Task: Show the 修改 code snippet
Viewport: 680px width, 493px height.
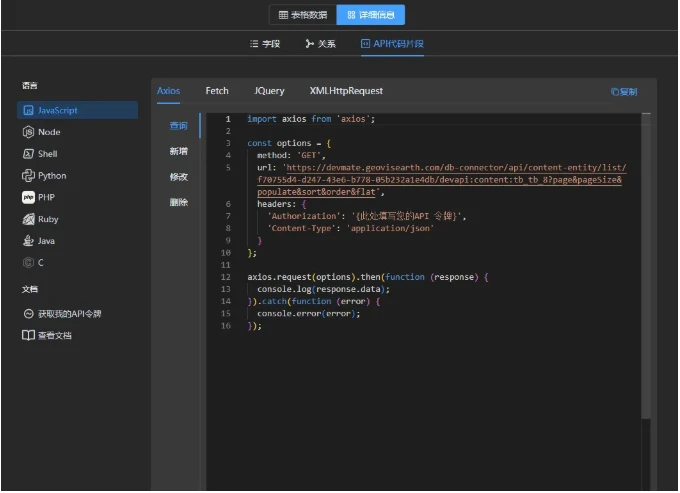Action: 178,177
